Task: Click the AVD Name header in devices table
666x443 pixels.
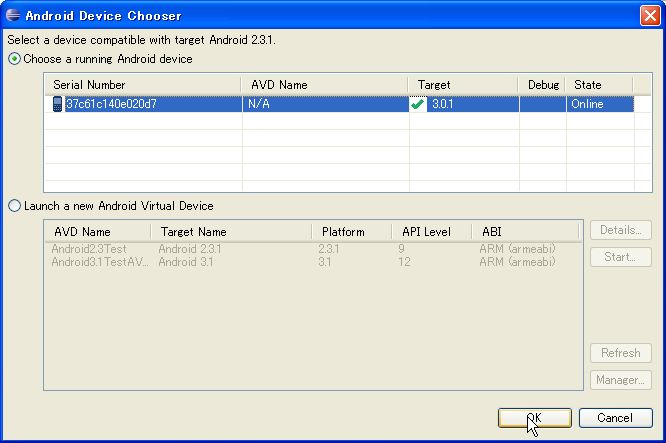Action: [325, 85]
